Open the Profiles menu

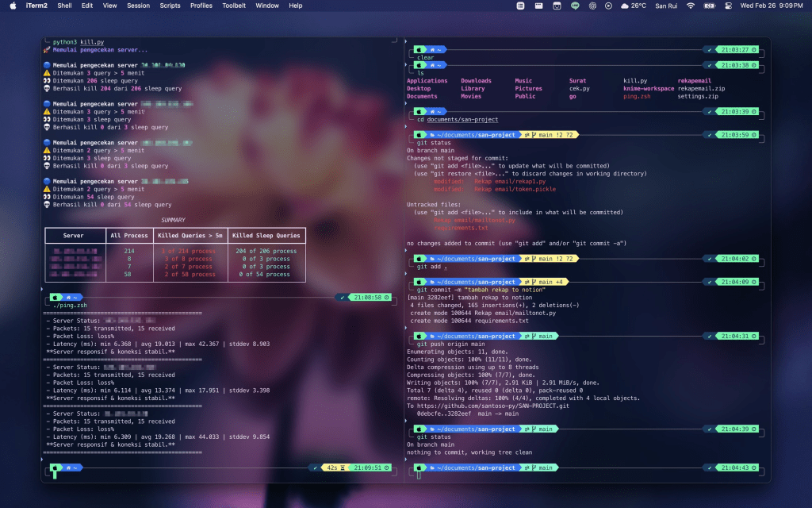(201, 6)
